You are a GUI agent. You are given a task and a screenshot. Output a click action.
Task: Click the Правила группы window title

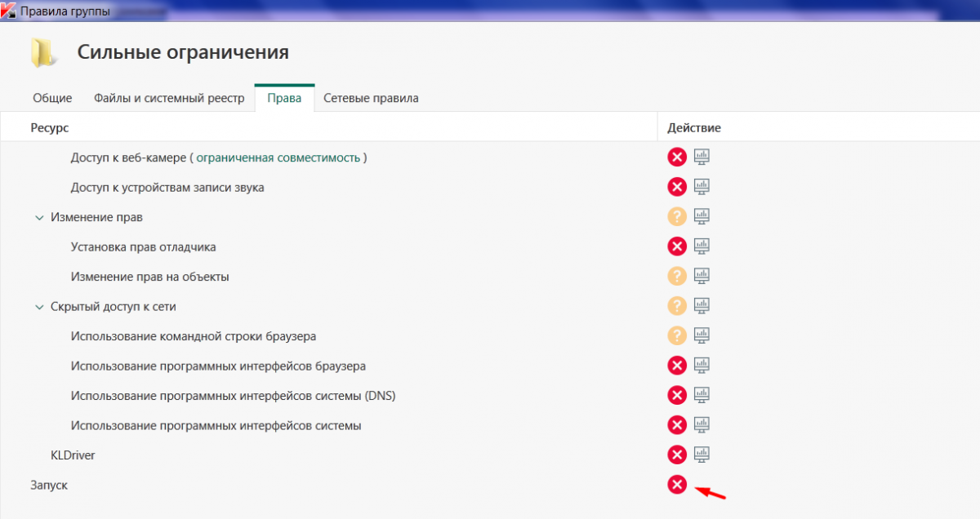click(x=65, y=11)
